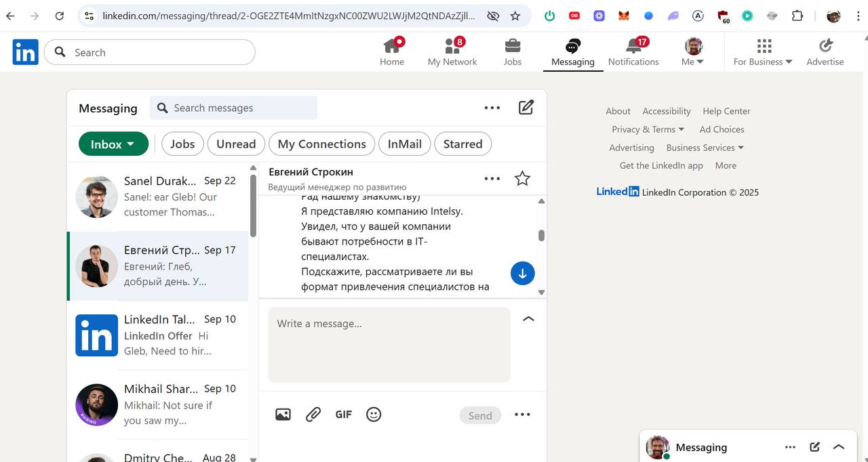Image resolution: width=868 pixels, height=462 pixels.
Task: Collapse the message compose box chevron
Action: (x=528, y=319)
